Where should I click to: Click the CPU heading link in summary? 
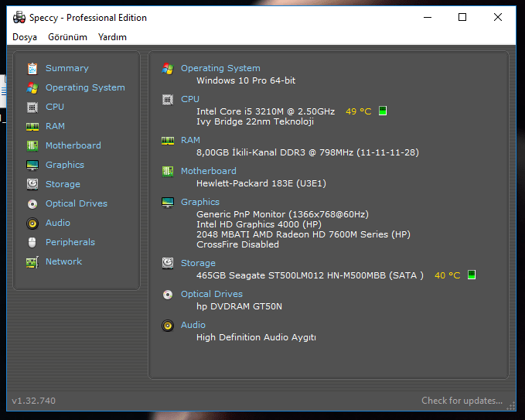point(190,100)
